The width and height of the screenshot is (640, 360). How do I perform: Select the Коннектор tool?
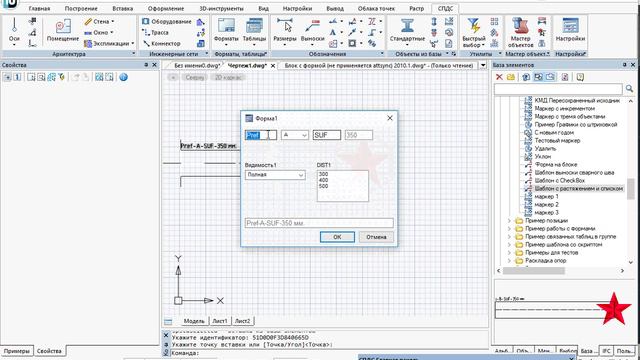tap(162, 43)
